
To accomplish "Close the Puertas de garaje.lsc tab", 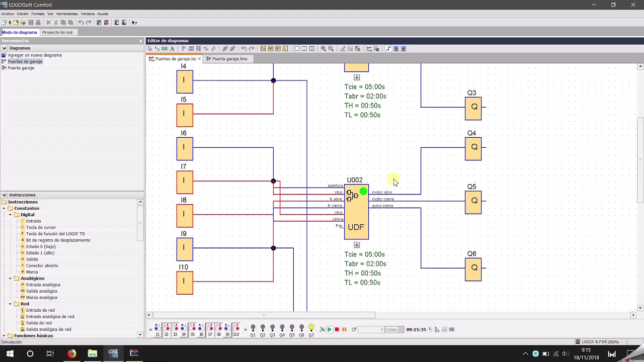I will click(199, 59).
